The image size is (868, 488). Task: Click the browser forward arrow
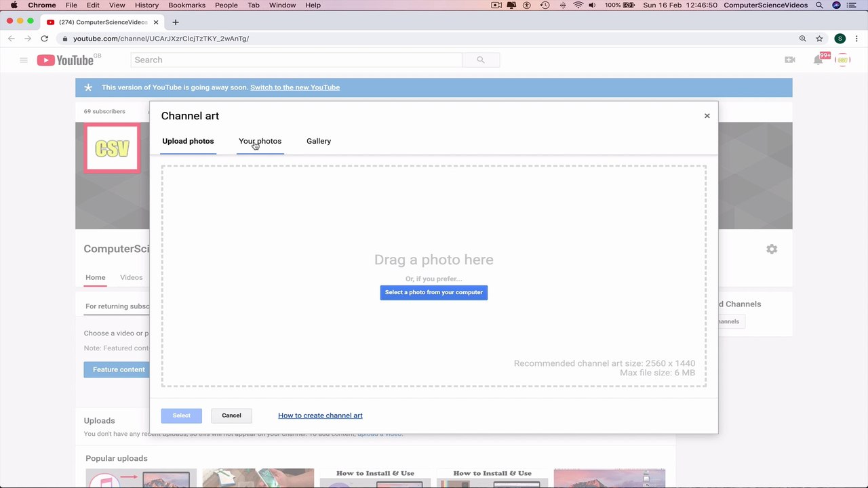click(x=28, y=39)
